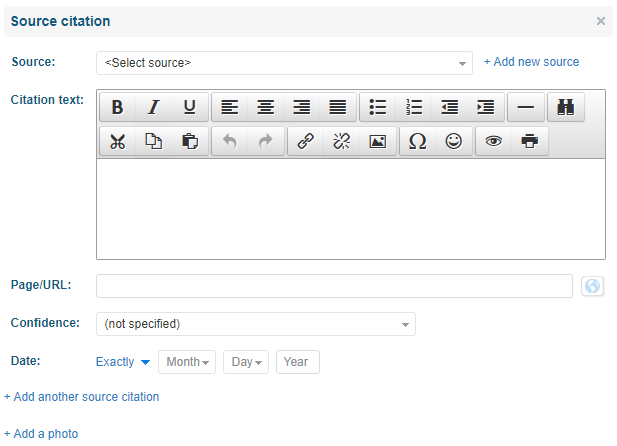Open the Day dropdown menu
Viewport: 617px width, 446px height.
point(246,362)
